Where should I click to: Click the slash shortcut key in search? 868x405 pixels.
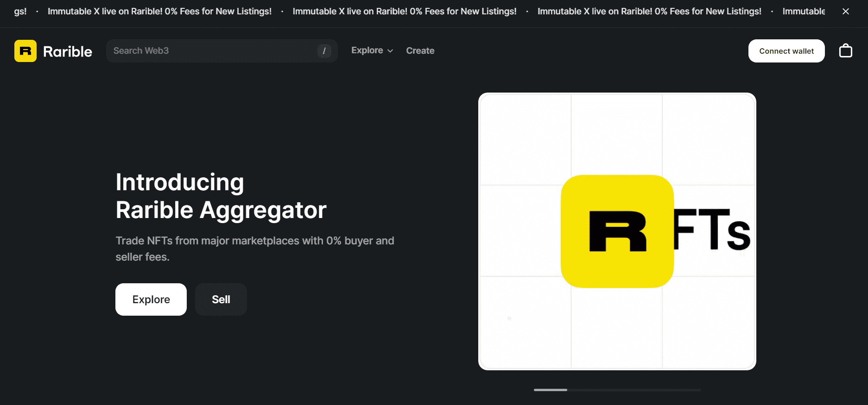[324, 51]
